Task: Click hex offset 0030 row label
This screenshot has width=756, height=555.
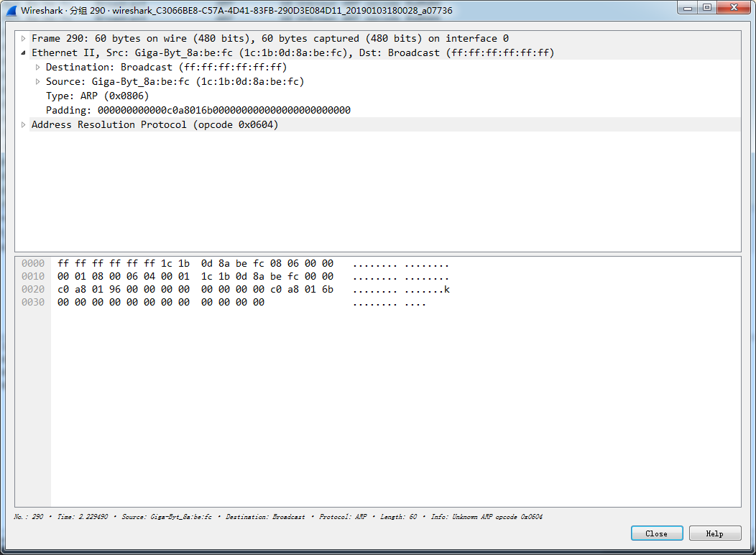Action: [x=33, y=303]
